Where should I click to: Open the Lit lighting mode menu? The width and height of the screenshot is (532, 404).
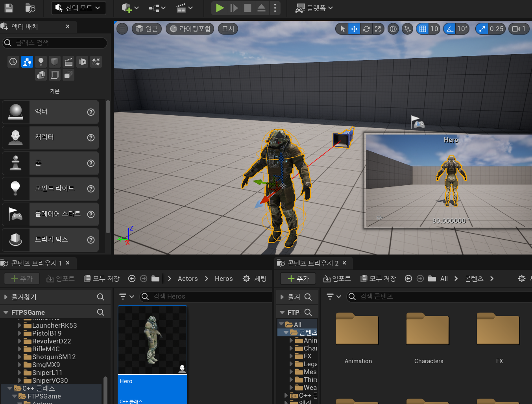click(x=190, y=29)
